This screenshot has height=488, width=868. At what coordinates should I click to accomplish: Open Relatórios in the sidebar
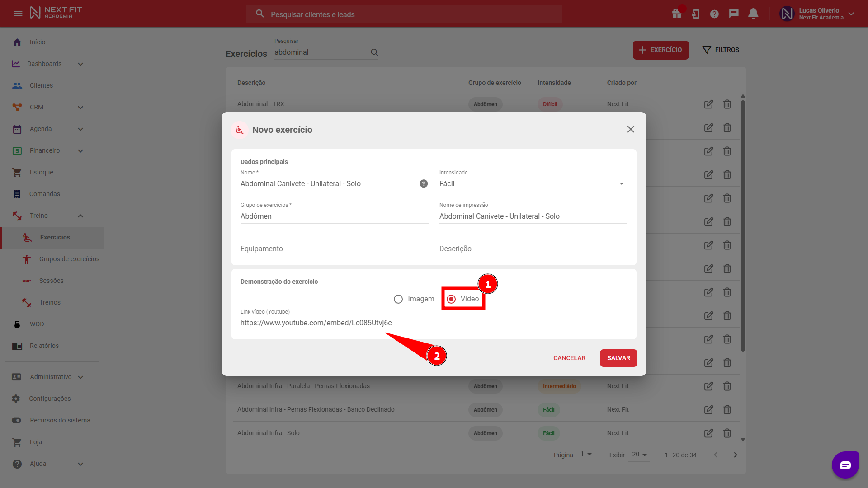click(44, 346)
